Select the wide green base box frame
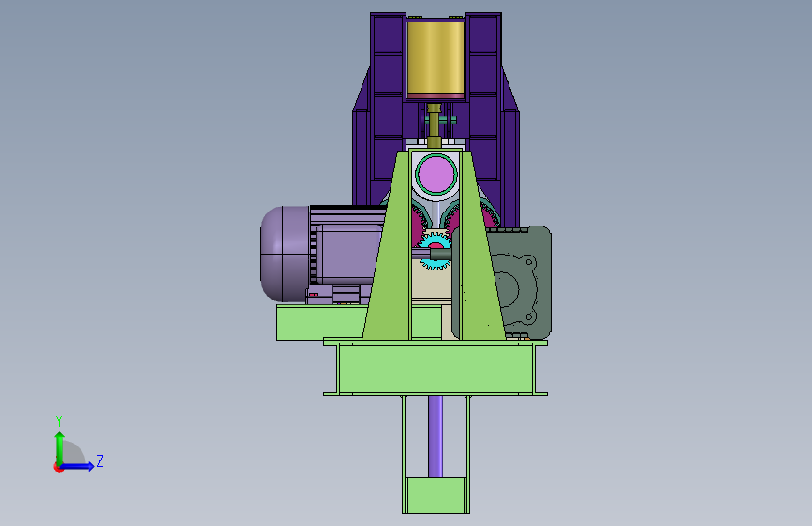 pos(435,367)
